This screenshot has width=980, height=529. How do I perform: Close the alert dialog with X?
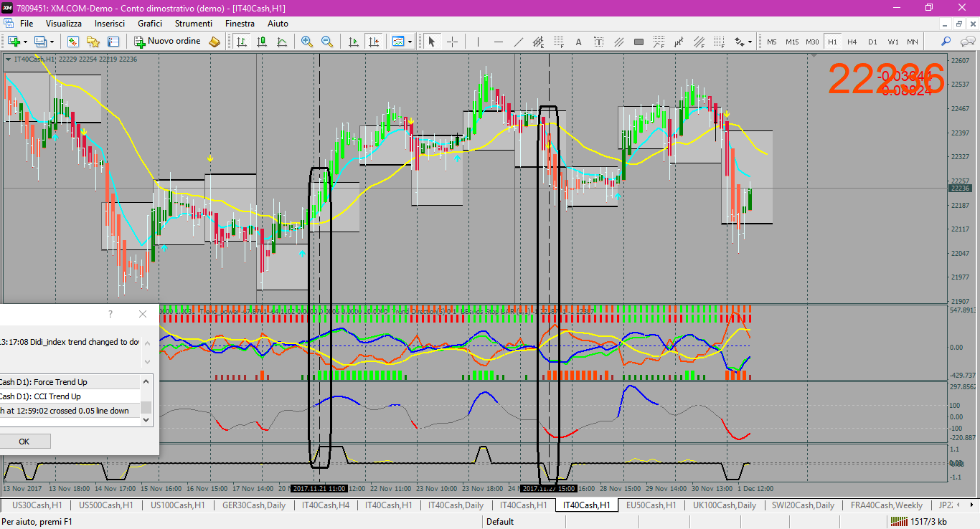(x=142, y=314)
